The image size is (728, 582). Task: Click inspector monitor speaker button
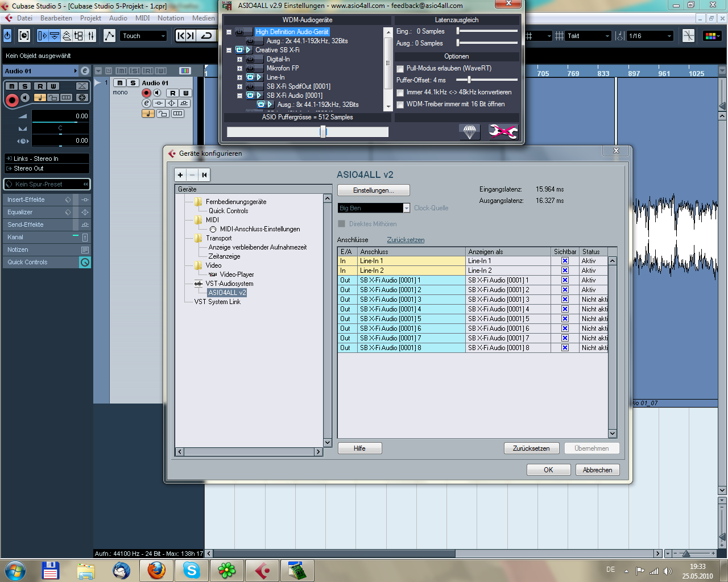(25, 97)
